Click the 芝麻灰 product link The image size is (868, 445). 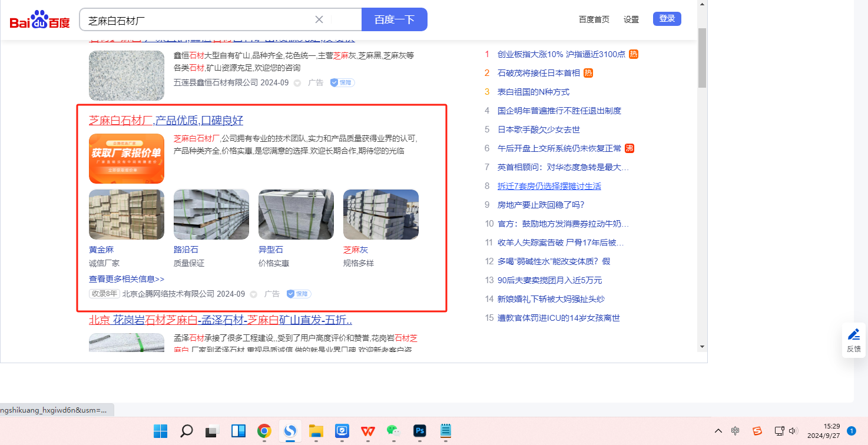coord(356,250)
